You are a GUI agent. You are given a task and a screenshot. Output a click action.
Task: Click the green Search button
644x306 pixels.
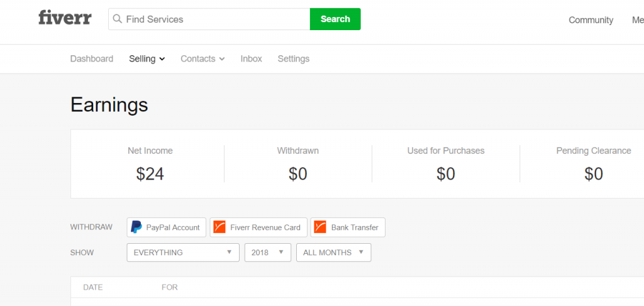(x=335, y=19)
